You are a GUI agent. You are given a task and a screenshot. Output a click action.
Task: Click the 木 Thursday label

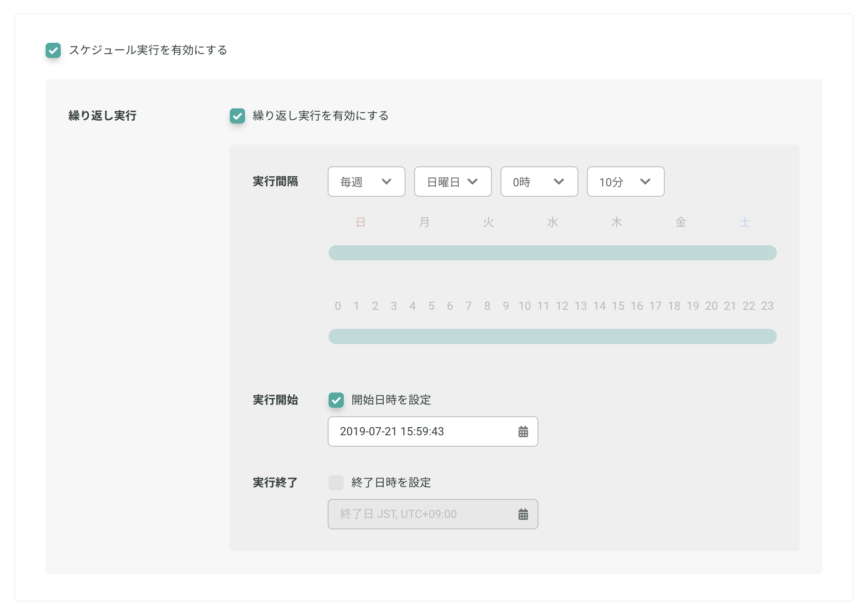click(x=617, y=222)
